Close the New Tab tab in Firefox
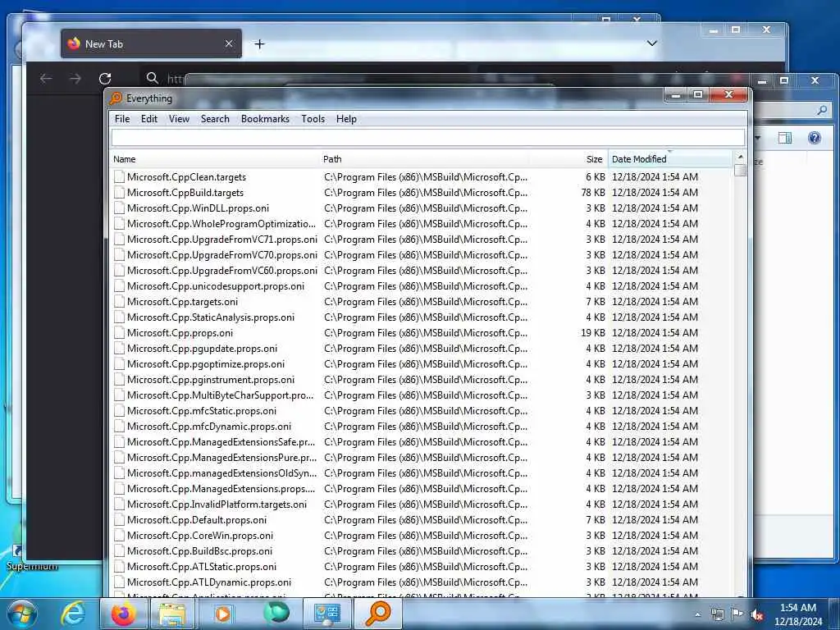The height and width of the screenshot is (630, 840). [229, 43]
